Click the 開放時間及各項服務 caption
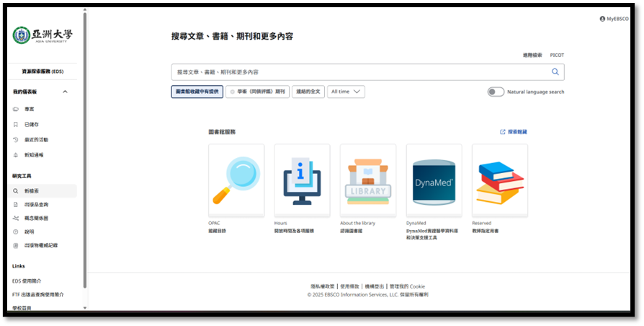Screen dimensions: 644x326 294,231
